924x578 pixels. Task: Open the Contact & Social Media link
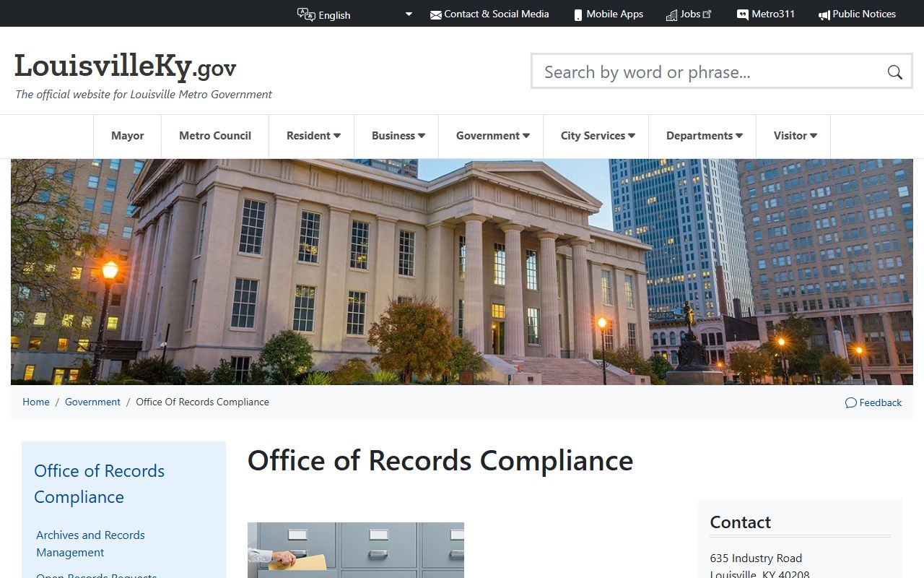coord(497,14)
